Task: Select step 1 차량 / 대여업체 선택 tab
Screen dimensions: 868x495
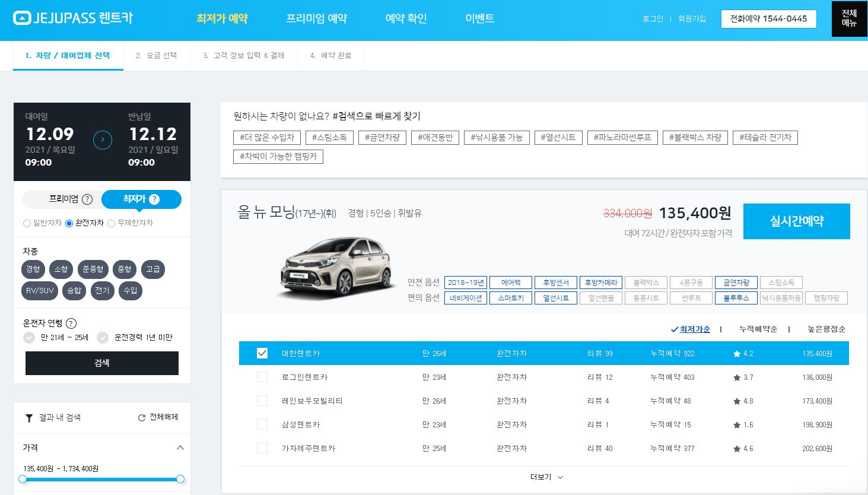Action: tap(68, 55)
